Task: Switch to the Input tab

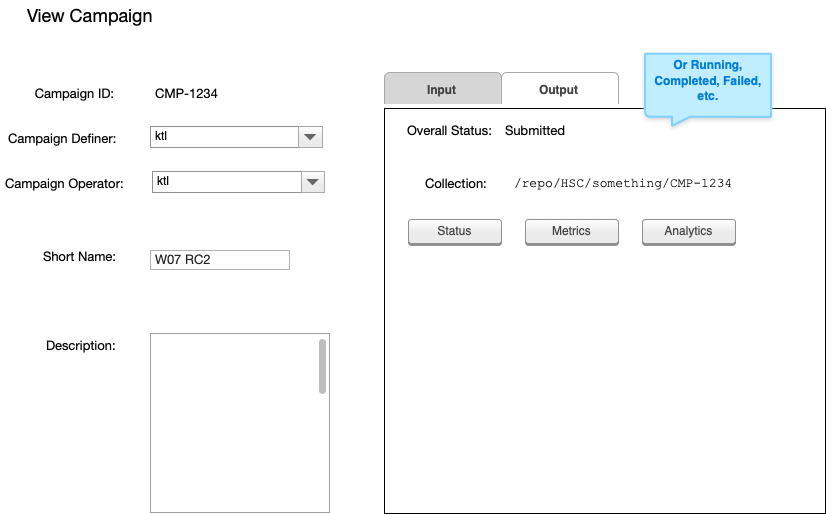Action: pos(442,89)
